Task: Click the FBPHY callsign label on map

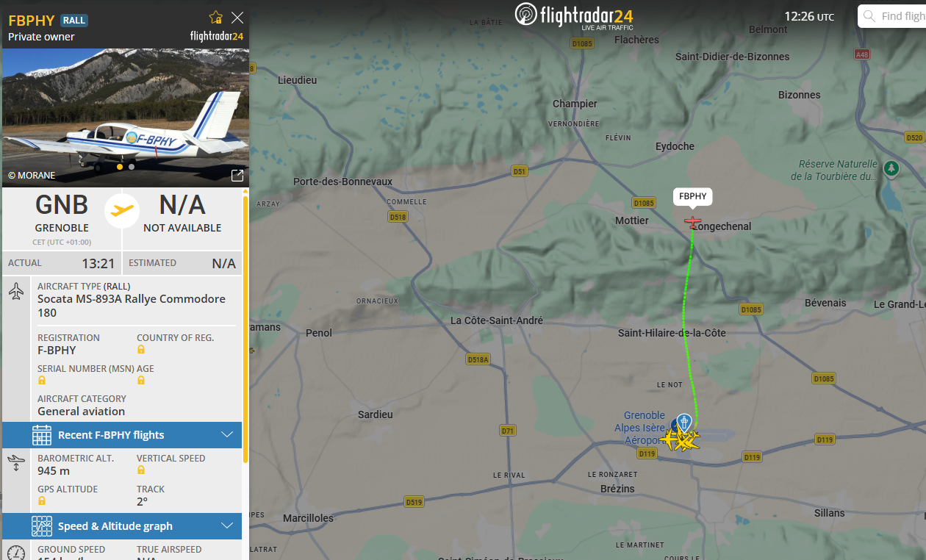Action: (693, 196)
